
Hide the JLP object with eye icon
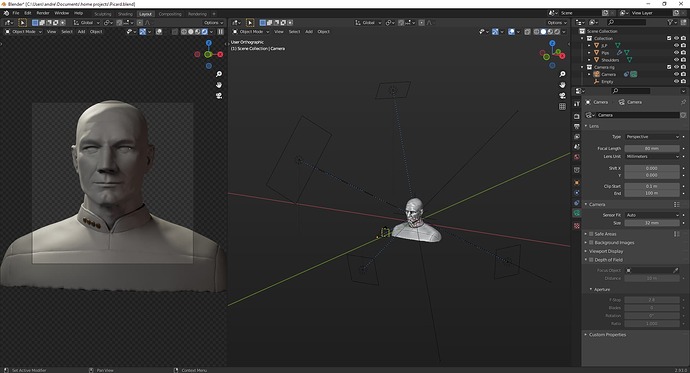pos(676,45)
